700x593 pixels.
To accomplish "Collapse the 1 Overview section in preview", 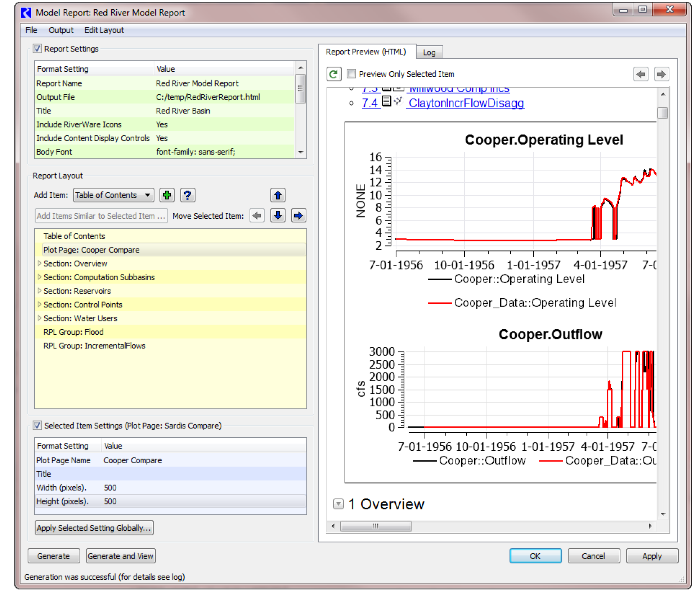I will (x=338, y=504).
